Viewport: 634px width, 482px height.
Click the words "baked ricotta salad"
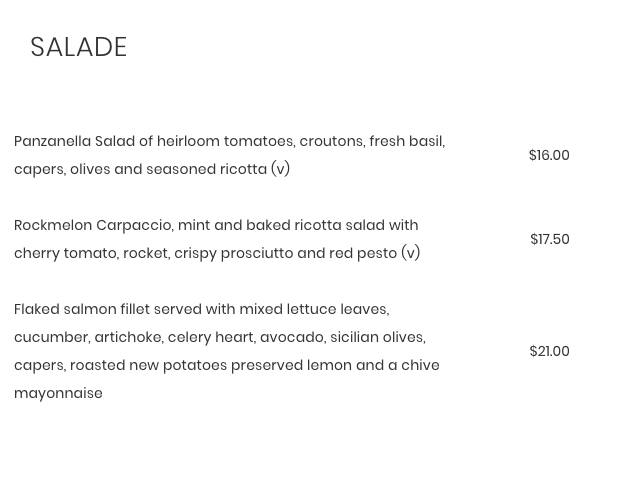click(315, 225)
